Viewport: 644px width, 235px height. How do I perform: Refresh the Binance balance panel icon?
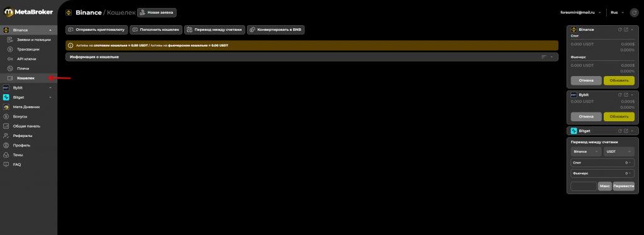pos(619,30)
